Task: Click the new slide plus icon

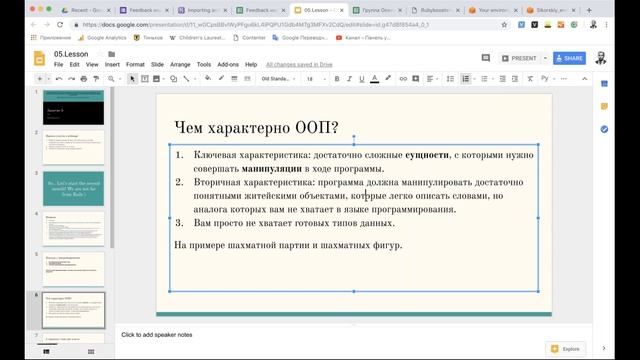Action: [x=40, y=79]
